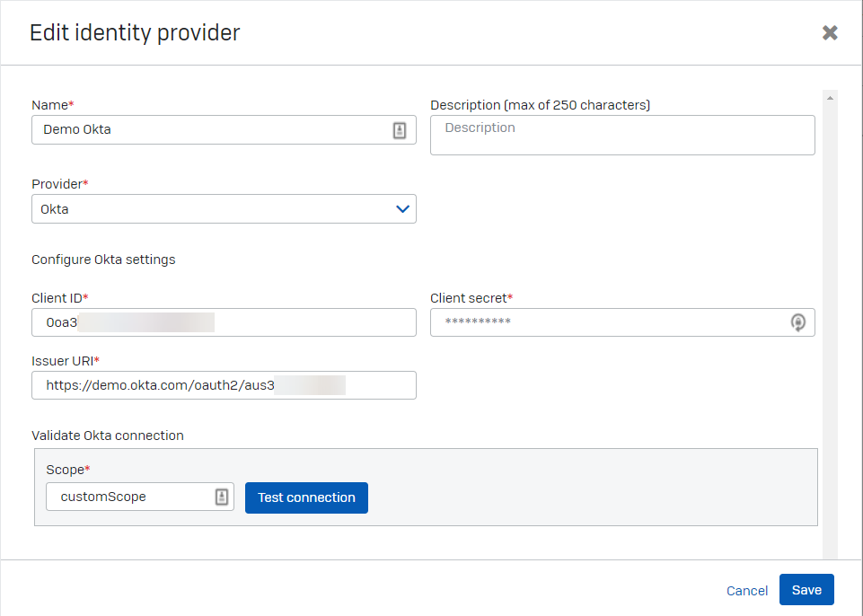Focus the Name field containing Demo Okta
Viewport: 863px width, 616px height.
[211, 129]
